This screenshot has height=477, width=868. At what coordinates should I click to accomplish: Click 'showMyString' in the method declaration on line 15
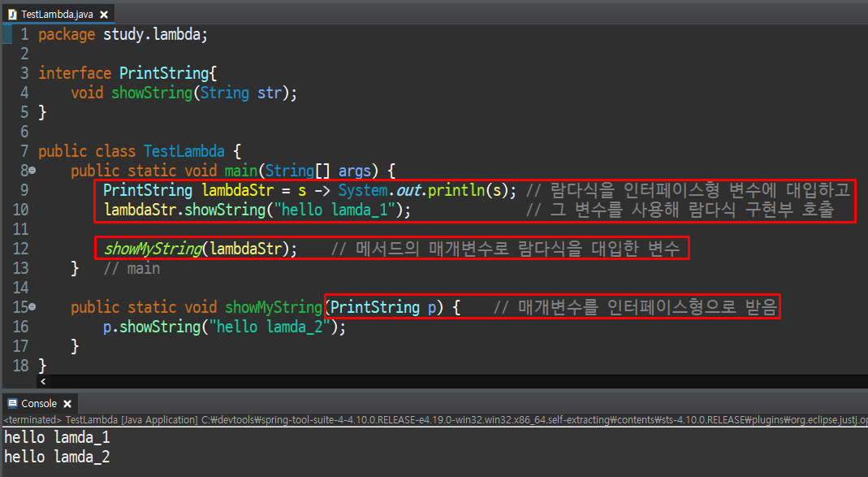274,307
